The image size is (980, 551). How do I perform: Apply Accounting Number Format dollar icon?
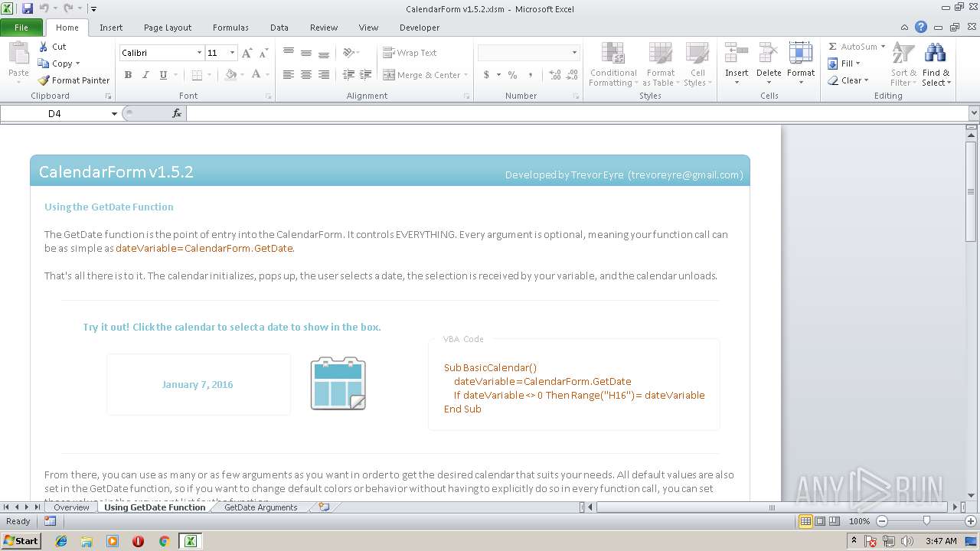click(x=486, y=75)
